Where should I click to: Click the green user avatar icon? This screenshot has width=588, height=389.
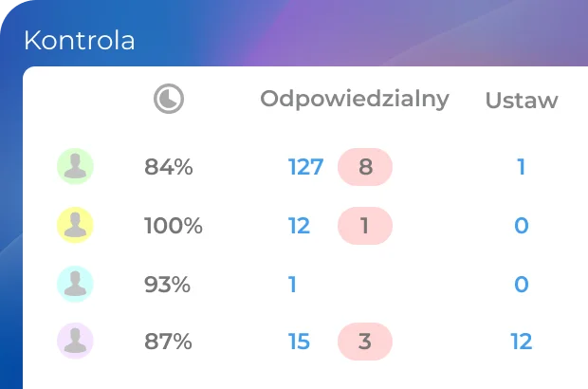click(x=75, y=167)
